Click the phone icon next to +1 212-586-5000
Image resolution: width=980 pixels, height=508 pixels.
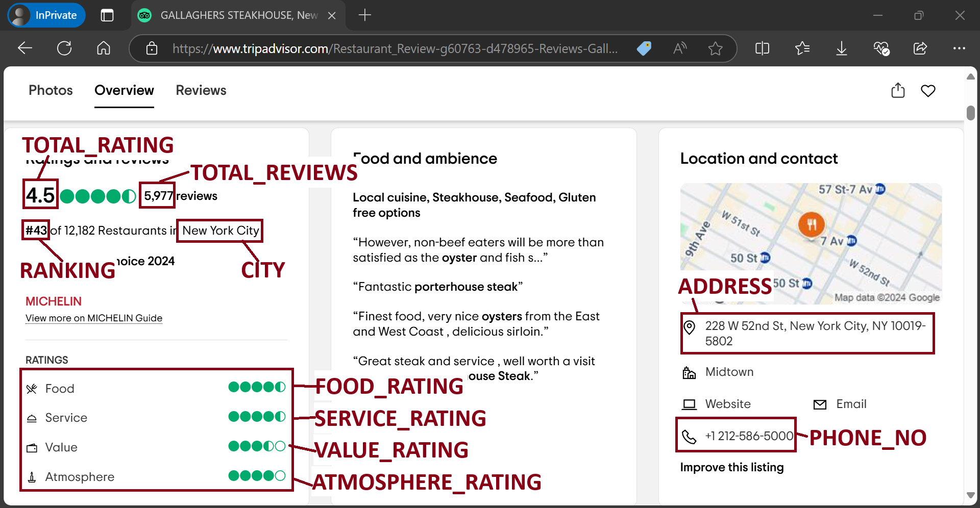[x=690, y=436]
